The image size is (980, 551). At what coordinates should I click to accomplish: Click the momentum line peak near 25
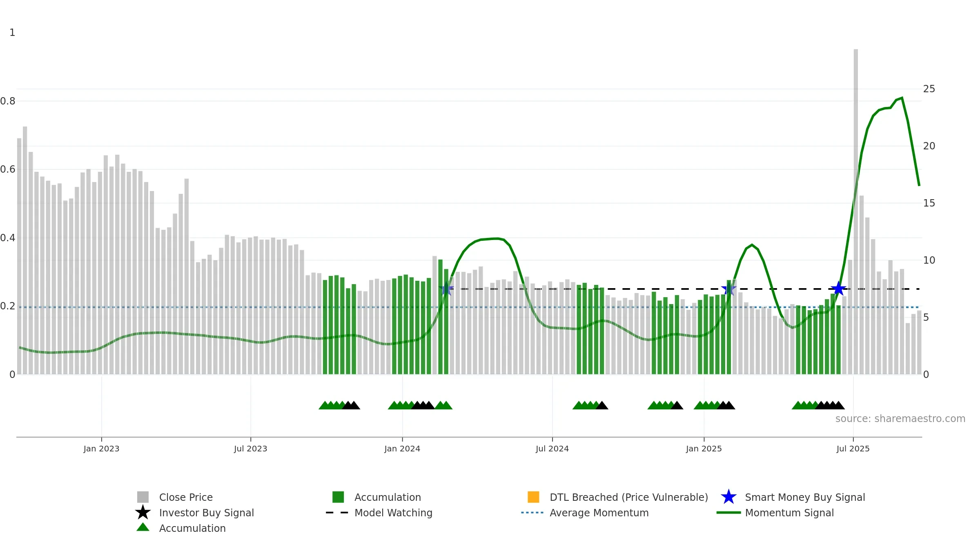coord(902,98)
